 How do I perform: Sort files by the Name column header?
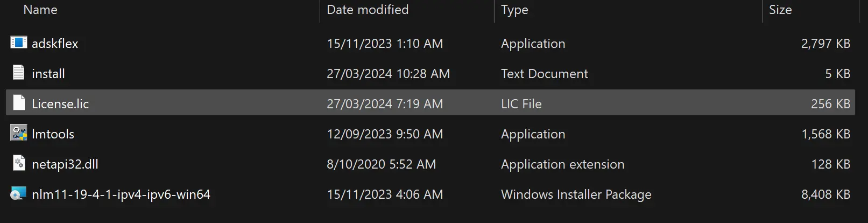(x=40, y=10)
